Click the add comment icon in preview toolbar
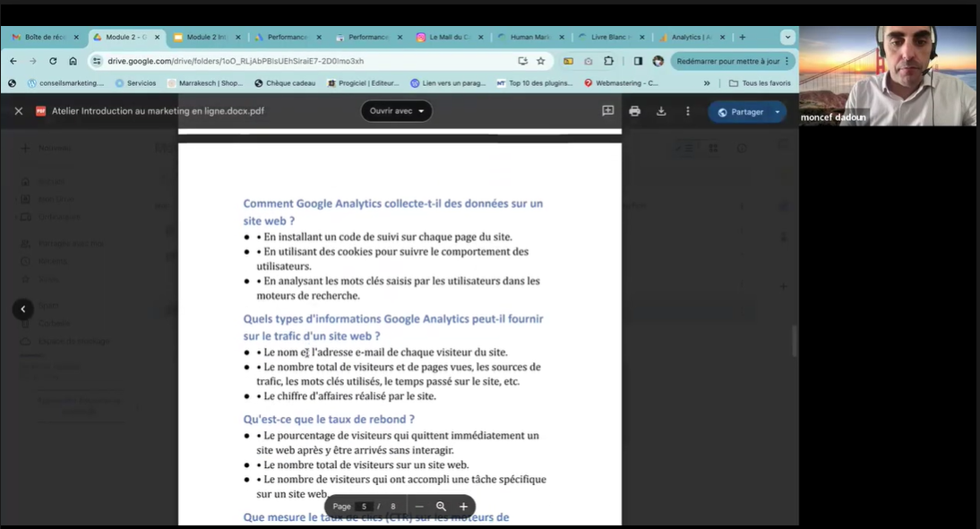 607,110
